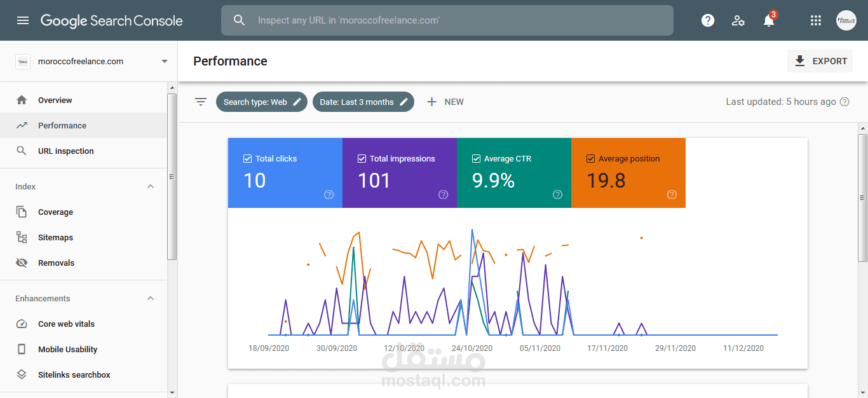868x398 pixels.
Task: Click the 24/10/2020 date label on chart
Action: click(x=472, y=348)
